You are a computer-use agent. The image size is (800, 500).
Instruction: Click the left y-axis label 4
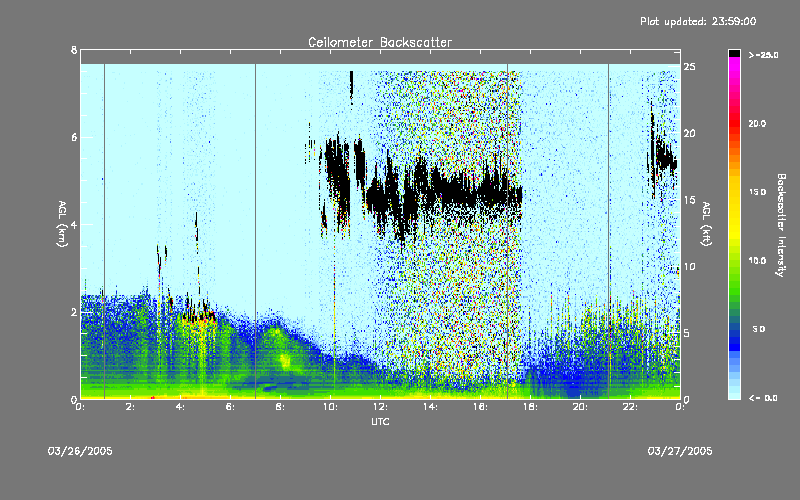[x=74, y=224]
